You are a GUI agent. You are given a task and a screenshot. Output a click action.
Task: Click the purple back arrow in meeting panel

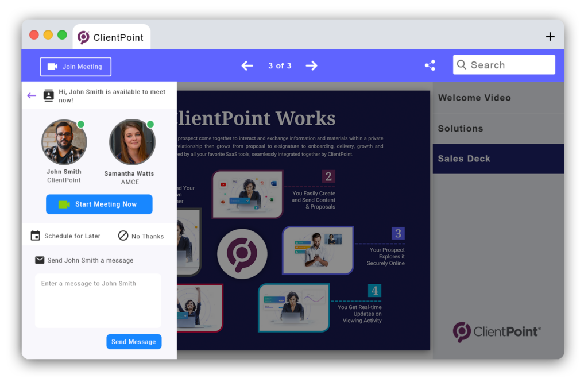[32, 96]
